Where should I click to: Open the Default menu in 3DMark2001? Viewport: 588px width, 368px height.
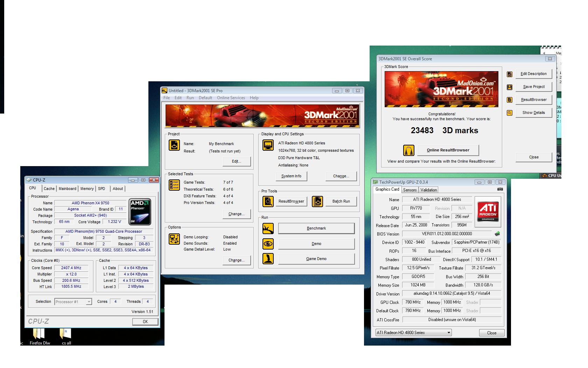(205, 98)
